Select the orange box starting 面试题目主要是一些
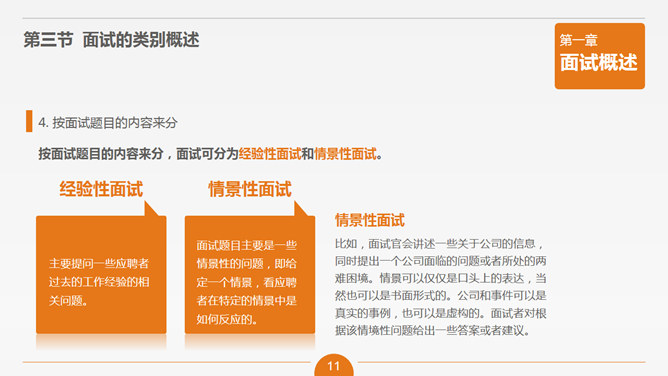This screenshot has width=668, height=376. point(250,274)
